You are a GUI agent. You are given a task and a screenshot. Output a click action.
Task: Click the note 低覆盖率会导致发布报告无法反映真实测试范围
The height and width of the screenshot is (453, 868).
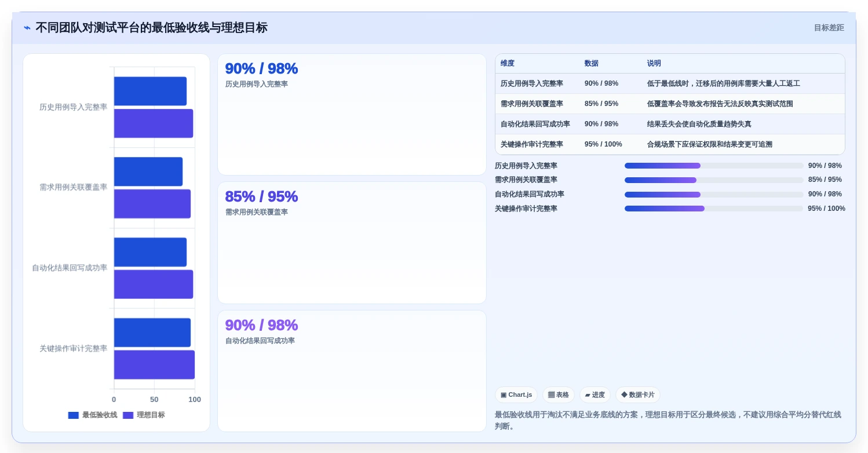click(x=720, y=104)
